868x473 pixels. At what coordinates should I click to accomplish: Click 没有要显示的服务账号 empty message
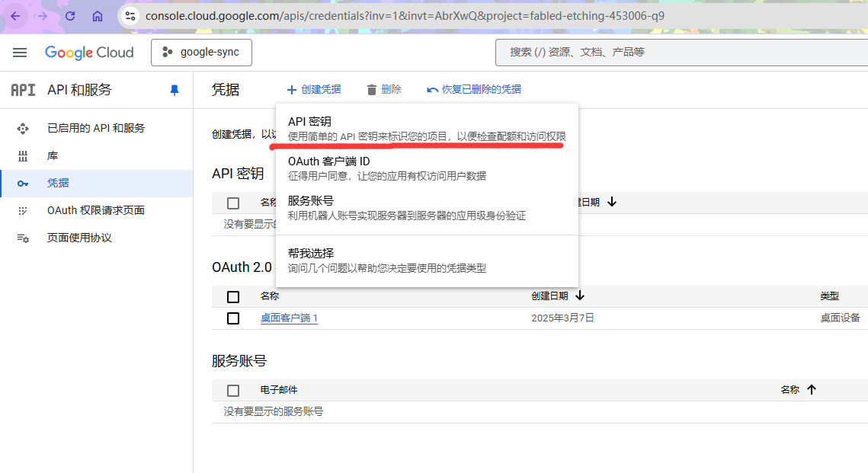[274, 411]
